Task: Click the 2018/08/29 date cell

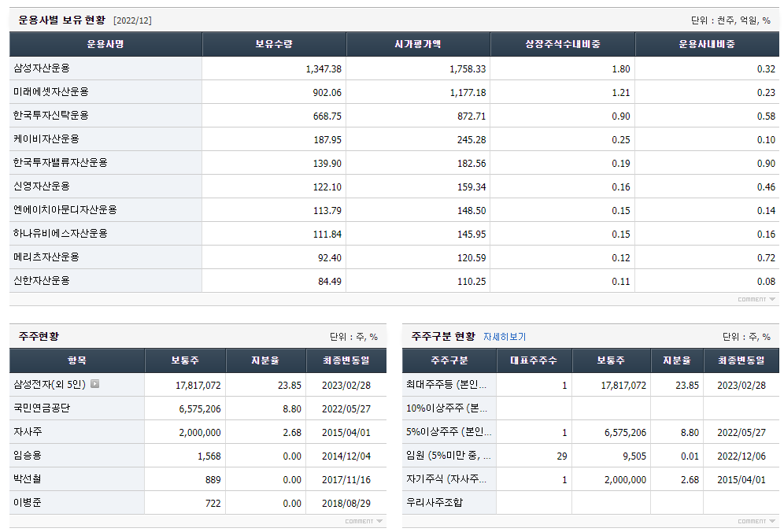Action: tap(346, 504)
